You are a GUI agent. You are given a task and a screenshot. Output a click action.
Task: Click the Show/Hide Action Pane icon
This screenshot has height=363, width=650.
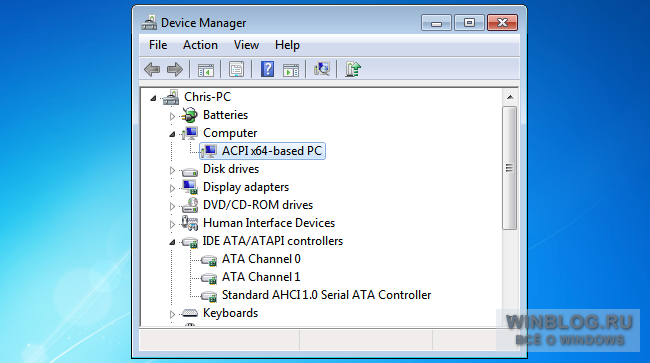pos(291,70)
